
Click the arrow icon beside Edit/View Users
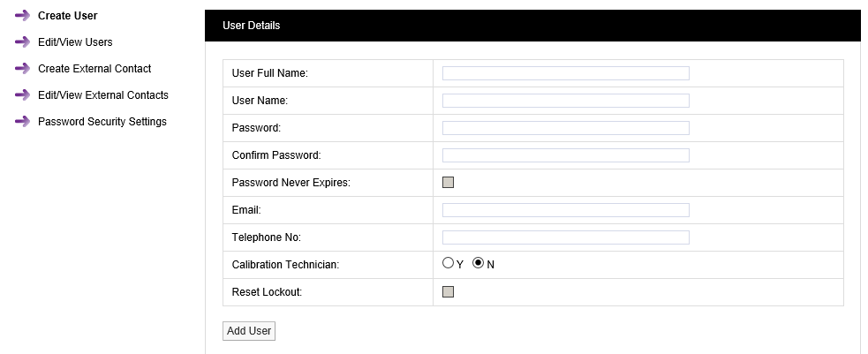click(x=22, y=42)
